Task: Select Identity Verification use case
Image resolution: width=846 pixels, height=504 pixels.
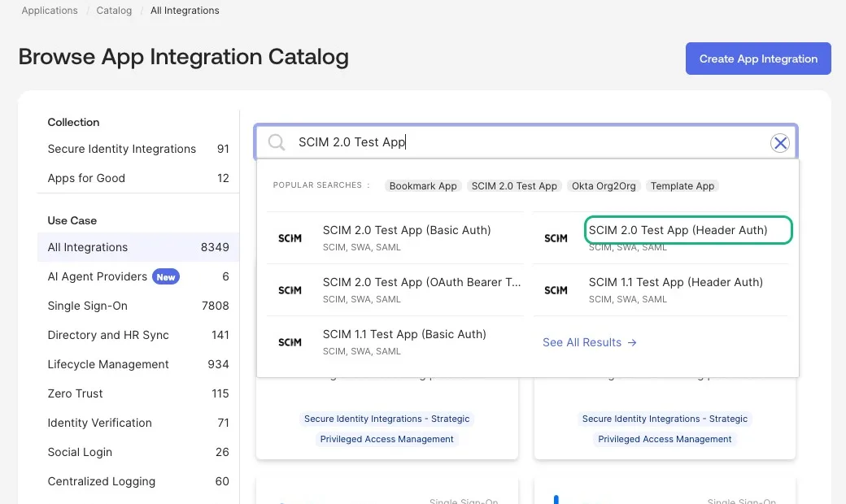Action: pyautogui.click(x=138, y=423)
